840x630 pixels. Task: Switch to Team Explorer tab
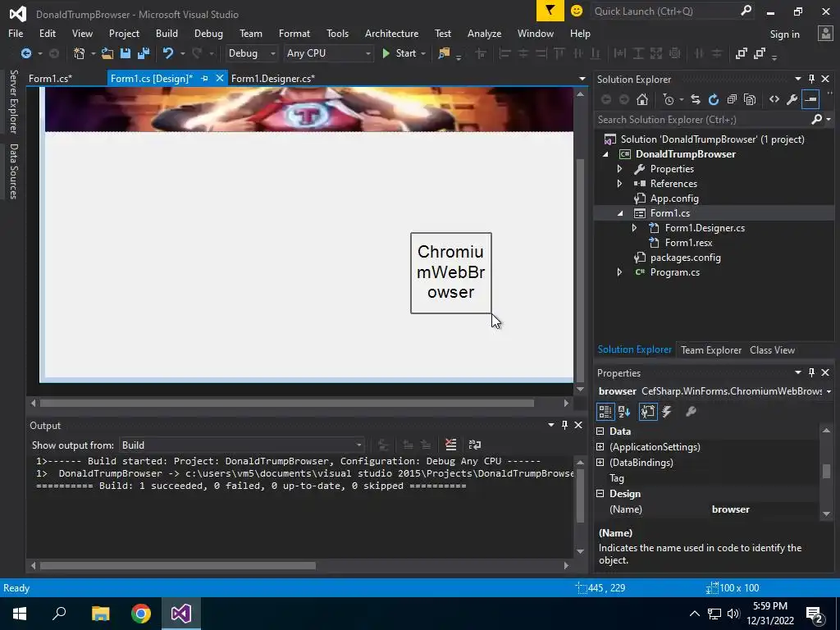(x=711, y=349)
